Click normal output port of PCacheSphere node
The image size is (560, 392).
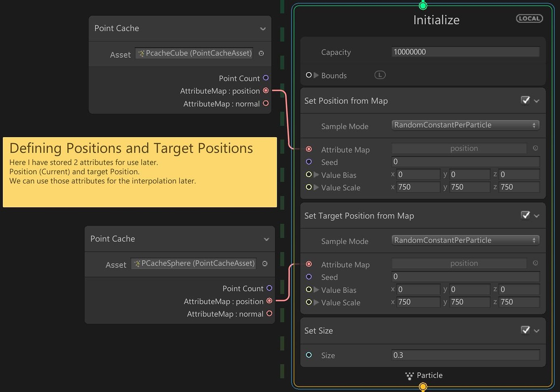tap(269, 313)
